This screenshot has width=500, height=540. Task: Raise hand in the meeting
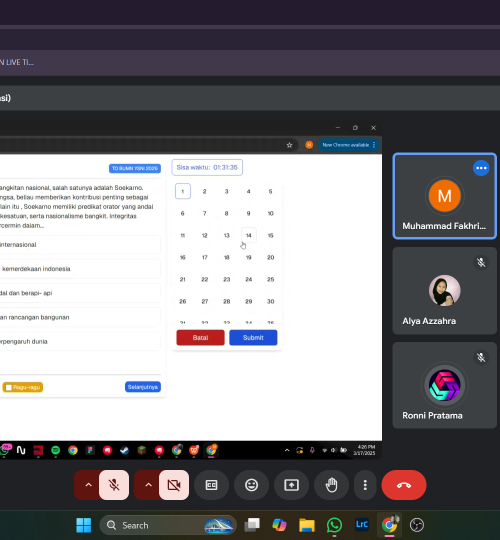[331, 485]
